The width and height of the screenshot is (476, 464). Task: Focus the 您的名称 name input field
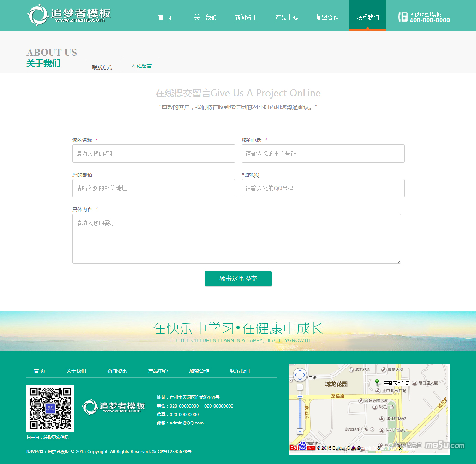154,154
